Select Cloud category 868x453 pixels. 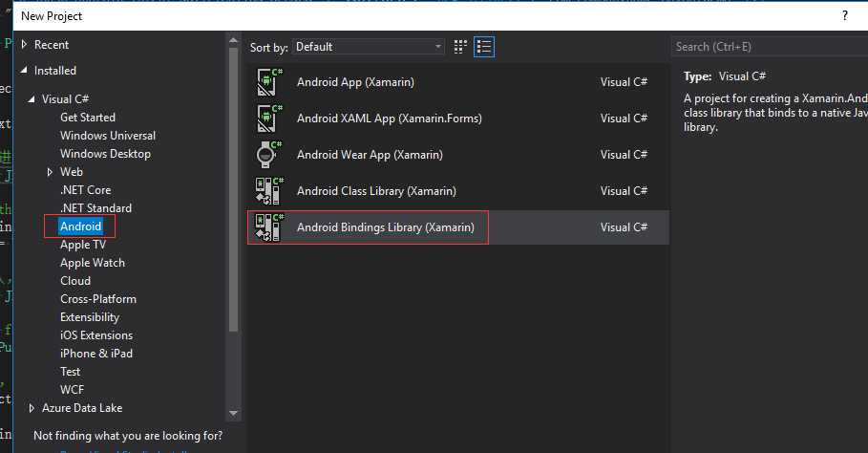click(75, 281)
